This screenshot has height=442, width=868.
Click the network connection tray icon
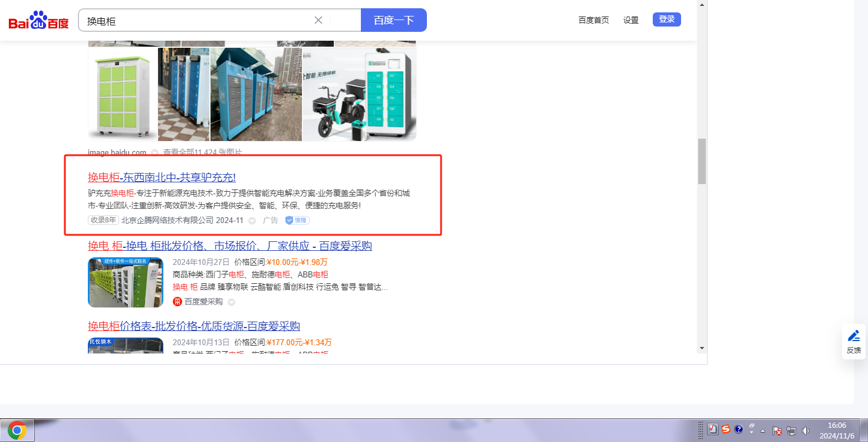pyautogui.click(x=791, y=431)
